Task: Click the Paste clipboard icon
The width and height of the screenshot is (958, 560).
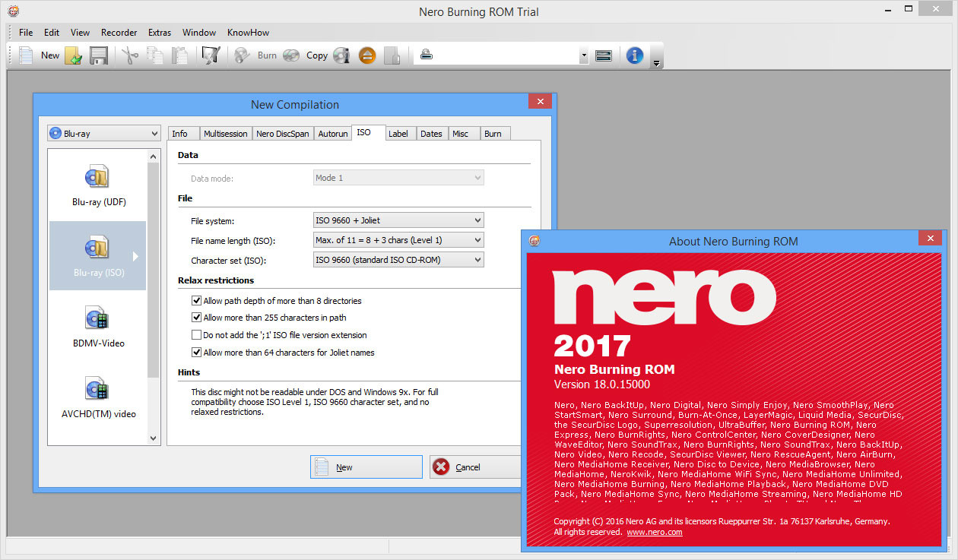Action: pos(179,55)
